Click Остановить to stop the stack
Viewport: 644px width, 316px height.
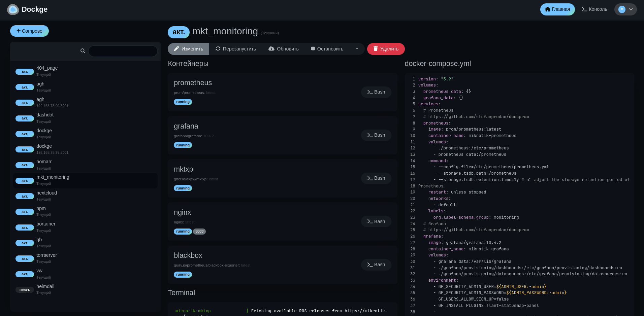click(x=327, y=49)
